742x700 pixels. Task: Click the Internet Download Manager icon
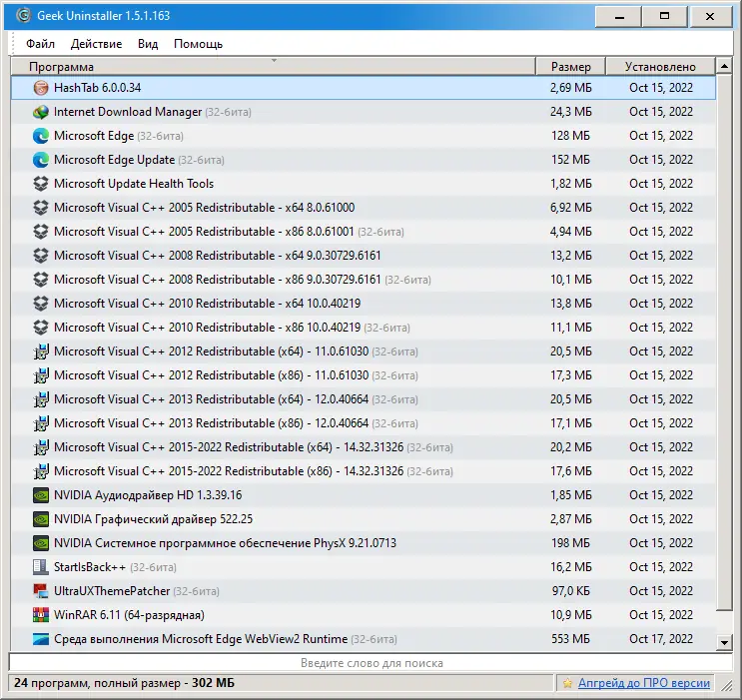41,112
